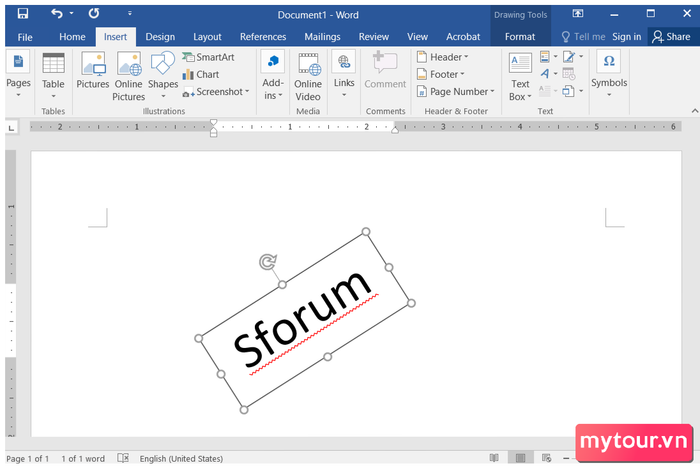Repeat the last action
The image size is (700, 471).
(94, 14)
